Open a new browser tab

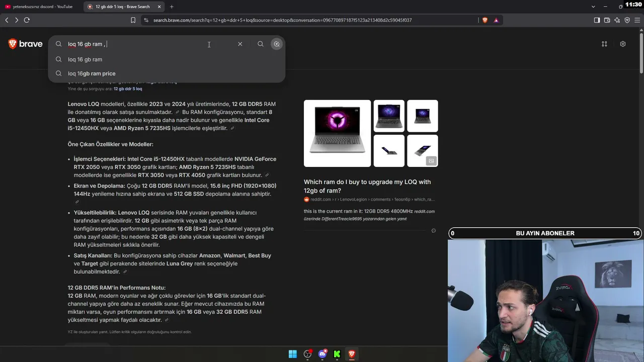(x=172, y=7)
